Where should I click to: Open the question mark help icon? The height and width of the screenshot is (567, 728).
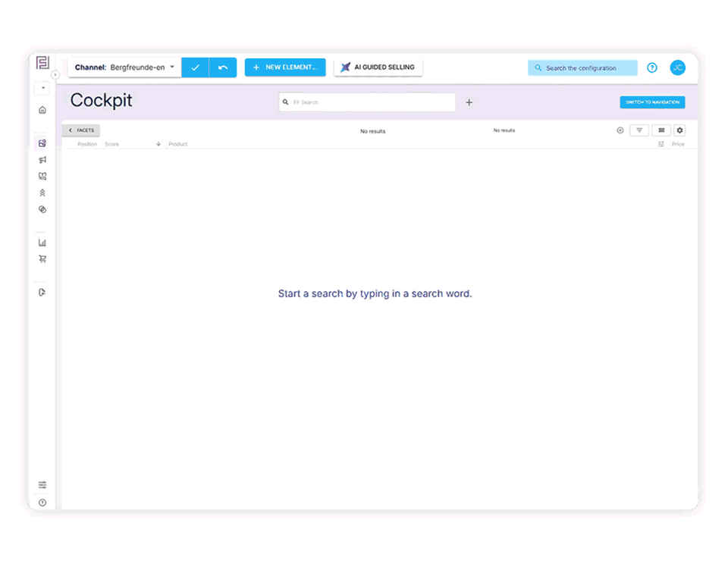[x=652, y=67]
